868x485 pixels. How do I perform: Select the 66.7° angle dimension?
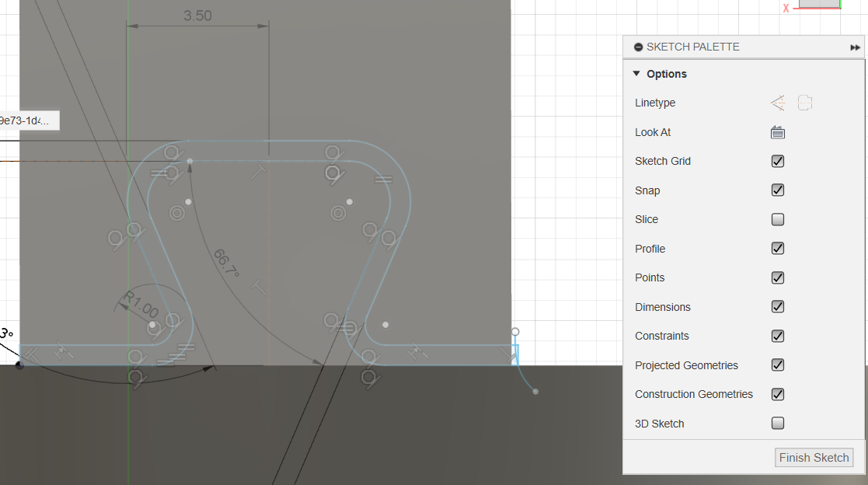pos(226,263)
